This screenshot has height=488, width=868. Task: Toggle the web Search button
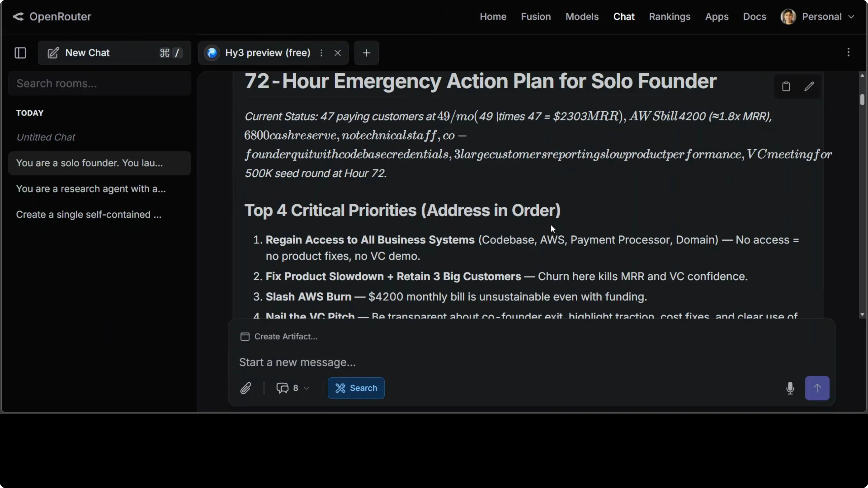pyautogui.click(x=356, y=388)
